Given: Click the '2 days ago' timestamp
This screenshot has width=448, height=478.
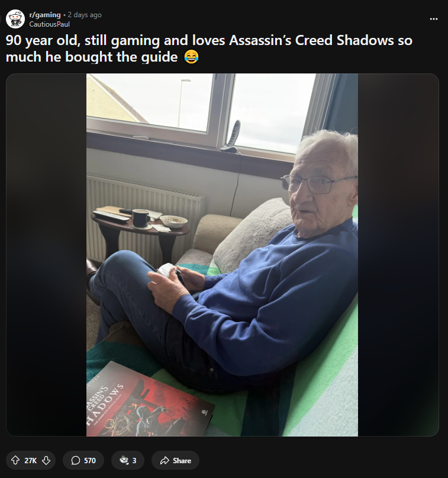Looking at the screenshot, I should pyautogui.click(x=85, y=15).
